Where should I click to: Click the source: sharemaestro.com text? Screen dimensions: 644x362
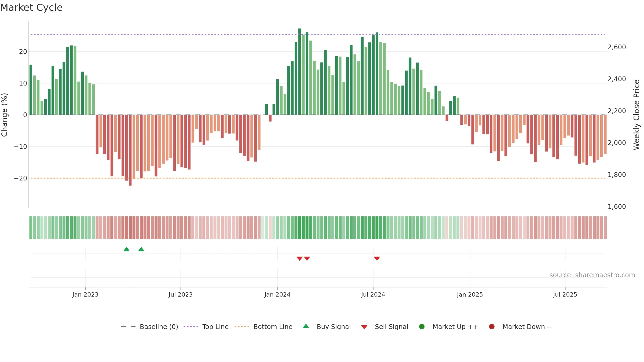pos(592,275)
